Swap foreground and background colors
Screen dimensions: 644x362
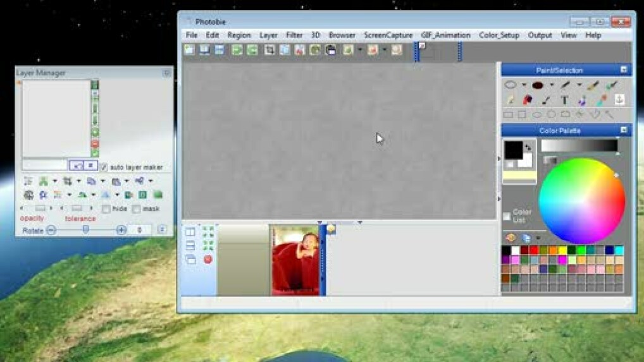528,147
